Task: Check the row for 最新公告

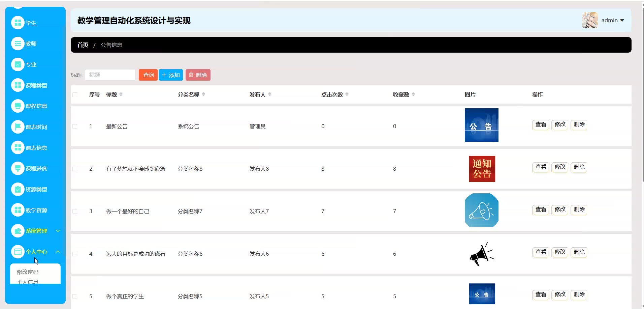Action: [75, 127]
